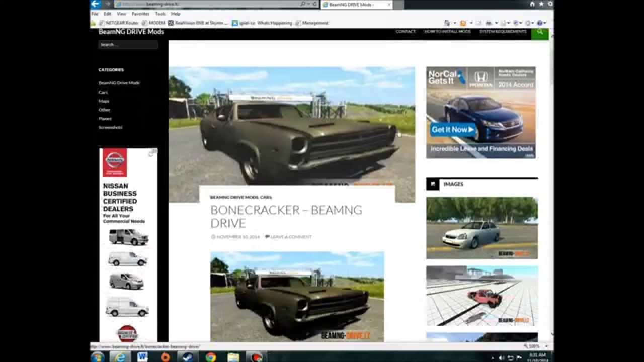Click the BeamNG DRIVE Mods site title
The width and height of the screenshot is (644, 362).
tap(131, 32)
